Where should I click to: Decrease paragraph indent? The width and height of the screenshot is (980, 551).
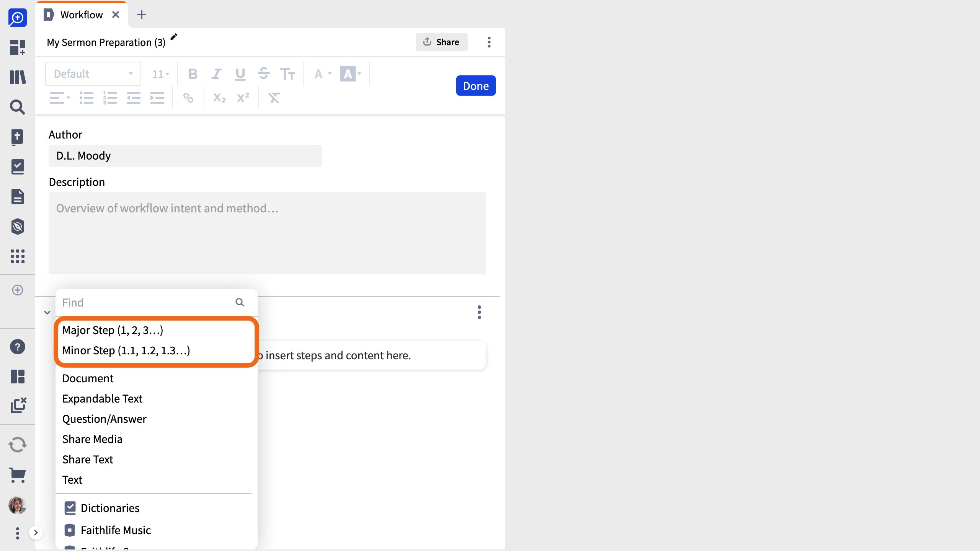click(x=134, y=98)
